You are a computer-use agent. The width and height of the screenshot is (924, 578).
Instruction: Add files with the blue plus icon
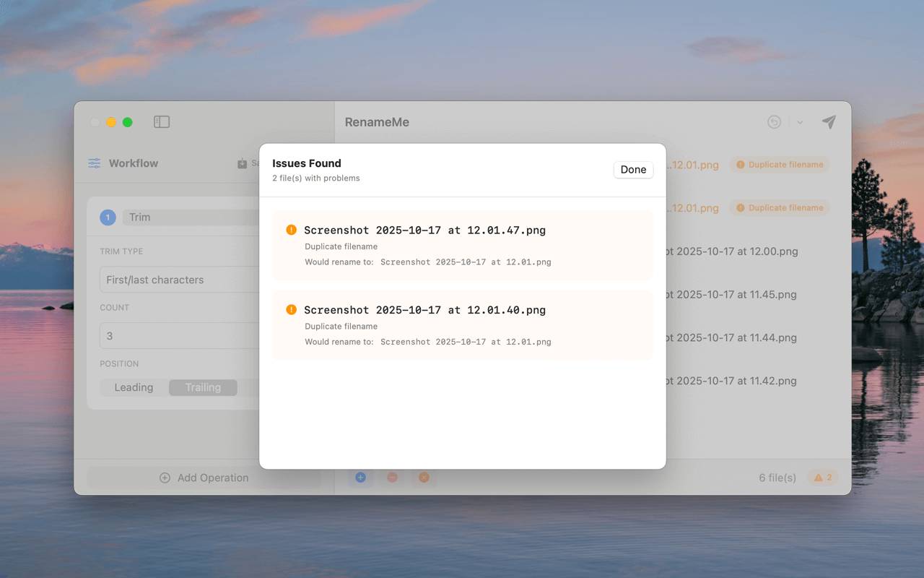[360, 478]
